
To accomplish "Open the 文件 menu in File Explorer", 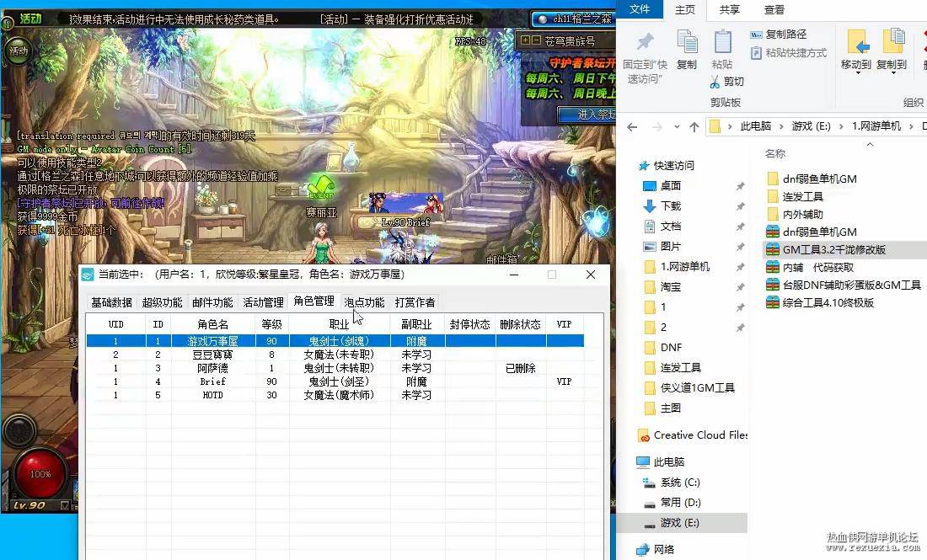I will point(640,9).
